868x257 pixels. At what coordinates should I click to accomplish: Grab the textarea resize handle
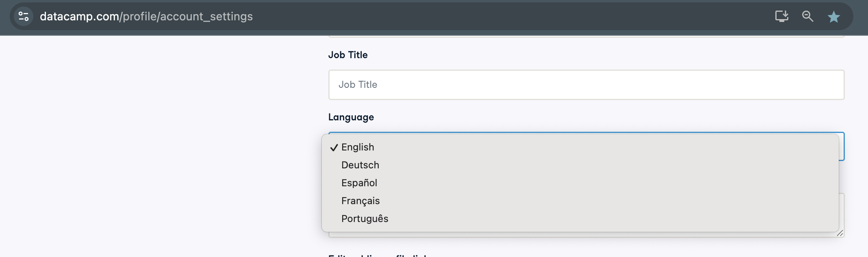[x=840, y=233]
